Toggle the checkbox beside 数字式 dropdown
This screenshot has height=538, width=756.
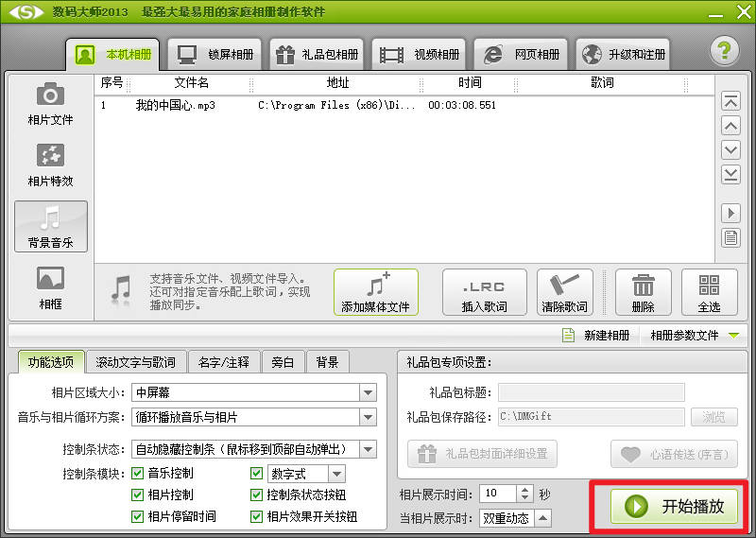(256, 474)
